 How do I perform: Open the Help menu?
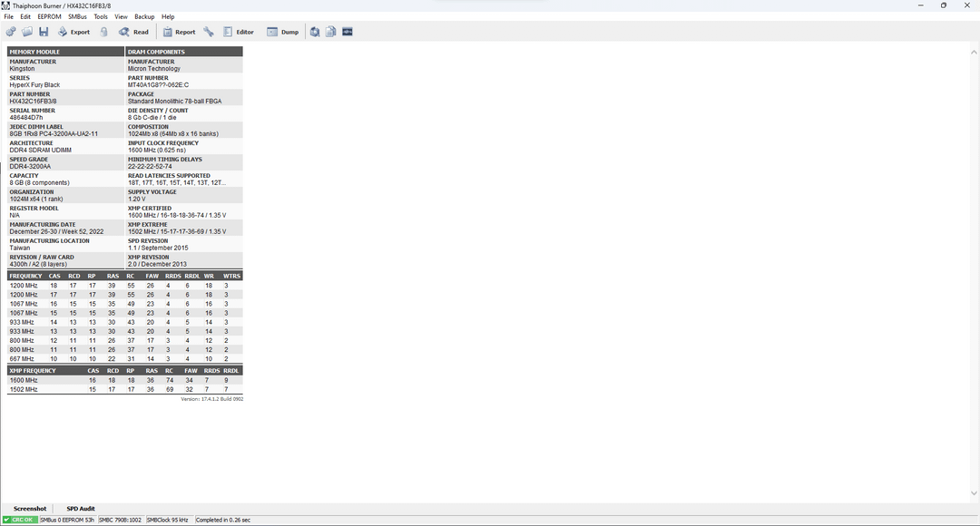pyautogui.click(x=168, y=17)
